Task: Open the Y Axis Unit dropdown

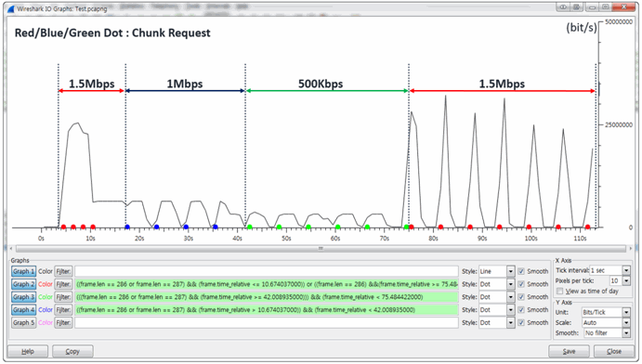Action: click(606, 312)
